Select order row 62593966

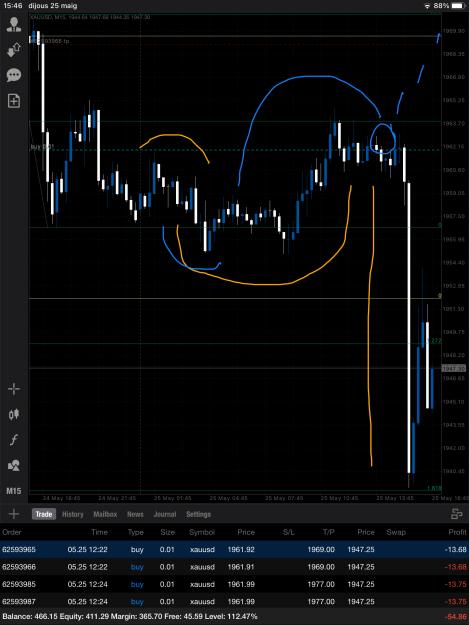(x=234, y=567)
